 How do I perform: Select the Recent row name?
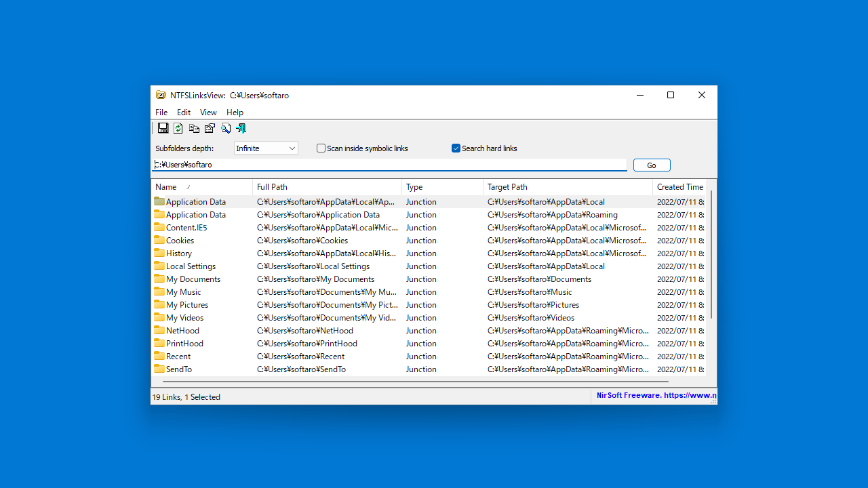tap(178, 357)
